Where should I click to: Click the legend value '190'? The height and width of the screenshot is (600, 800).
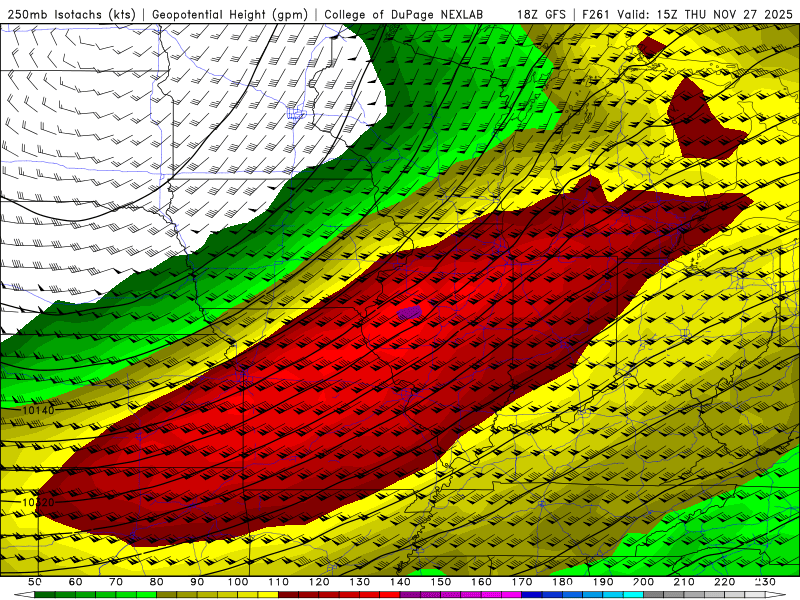(603, 582)
